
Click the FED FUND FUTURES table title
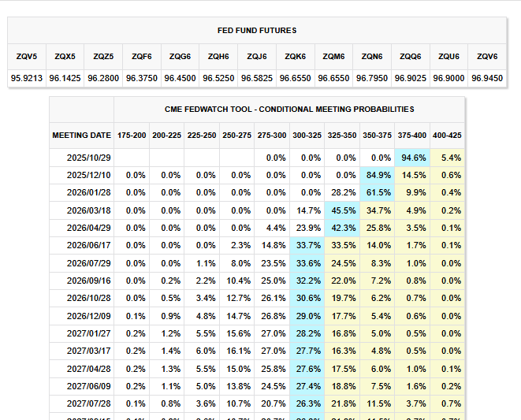257,31
